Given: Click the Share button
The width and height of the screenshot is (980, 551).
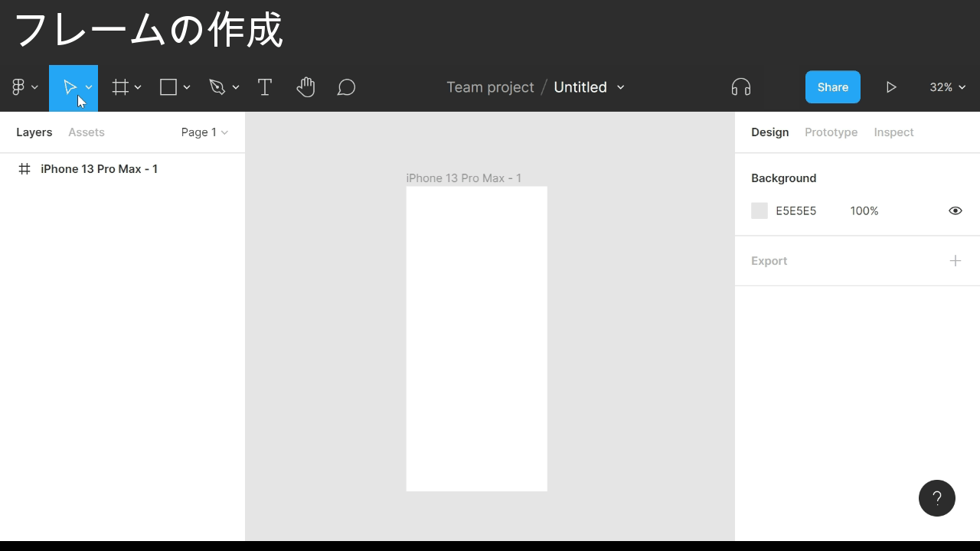Looking at the screenshot, I should click(x=833, y=87).
